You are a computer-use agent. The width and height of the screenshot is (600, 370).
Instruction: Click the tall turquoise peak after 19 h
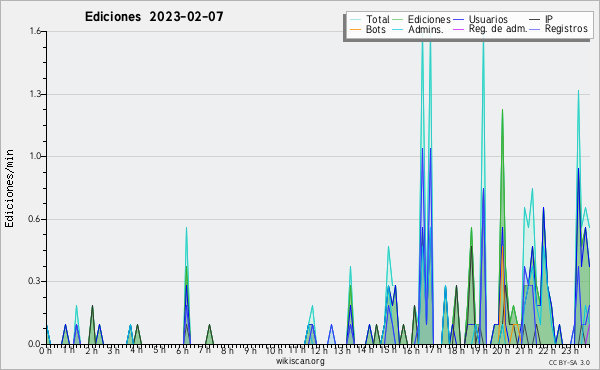click(483, 42)
